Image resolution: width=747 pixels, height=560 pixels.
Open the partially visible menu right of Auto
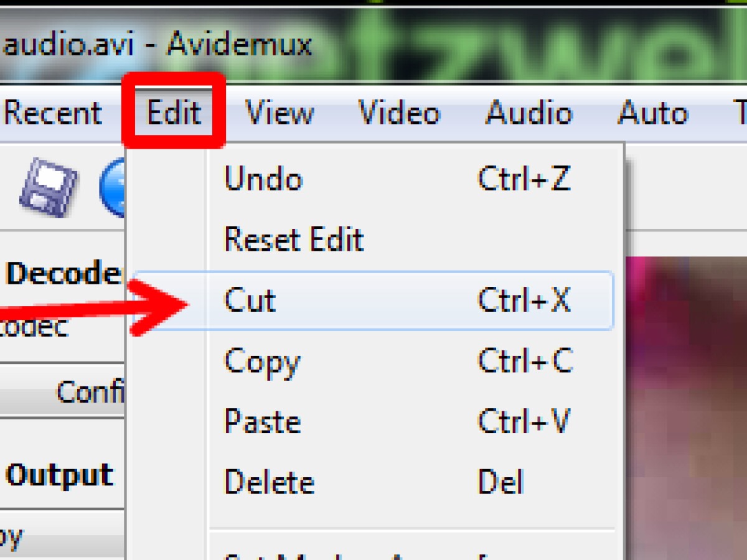[740, 114]
